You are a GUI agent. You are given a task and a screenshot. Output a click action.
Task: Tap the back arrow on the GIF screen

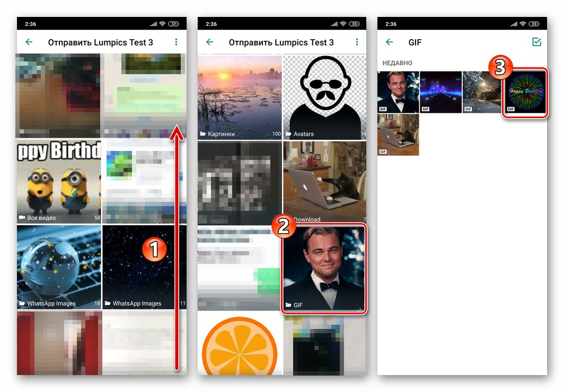390,42
